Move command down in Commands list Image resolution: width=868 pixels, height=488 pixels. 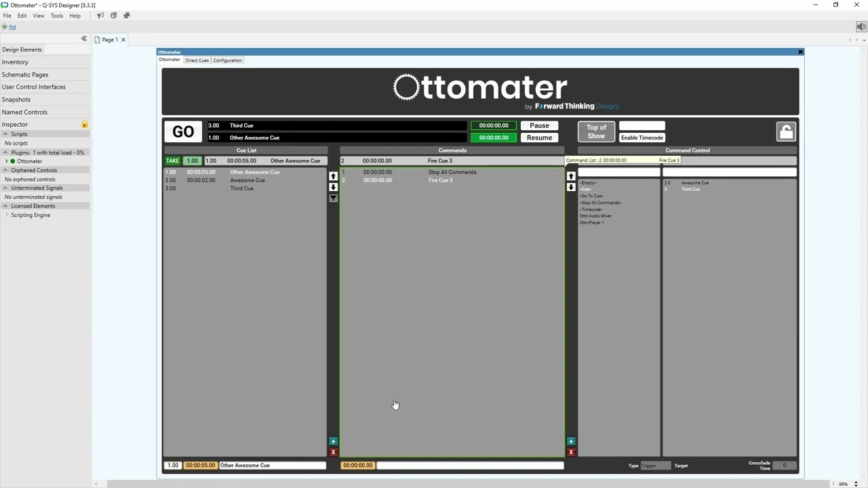click(x=571, y=187)
